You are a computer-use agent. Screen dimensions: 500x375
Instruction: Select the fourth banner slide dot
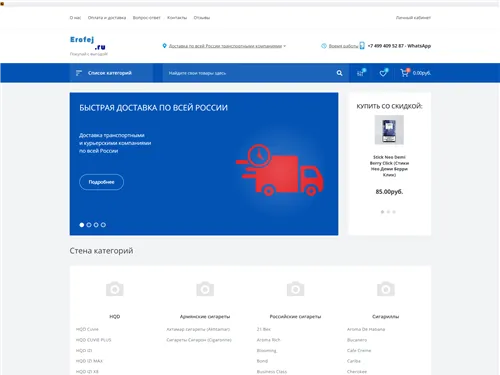point(103,225)
